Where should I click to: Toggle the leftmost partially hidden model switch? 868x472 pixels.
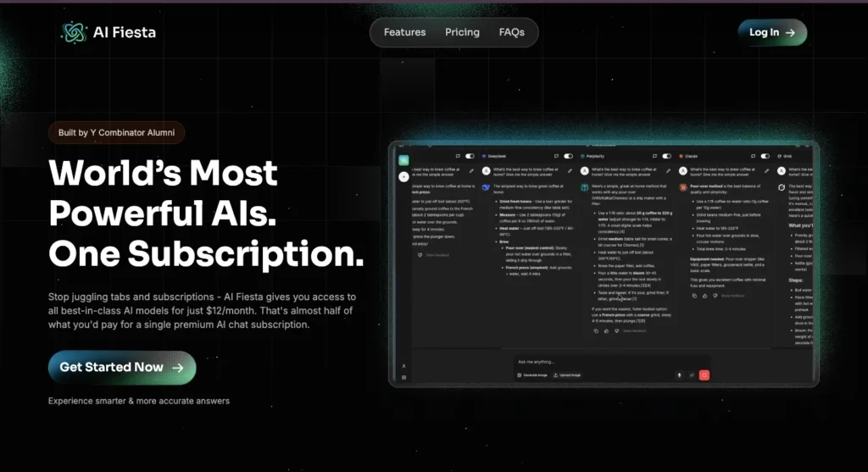(x=470, y=156)
